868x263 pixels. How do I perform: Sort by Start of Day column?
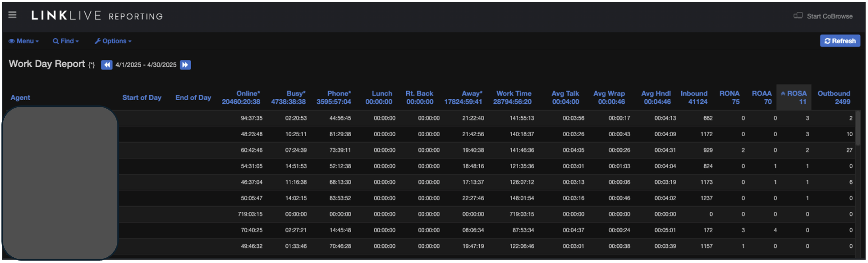click(x=142, y=98)
